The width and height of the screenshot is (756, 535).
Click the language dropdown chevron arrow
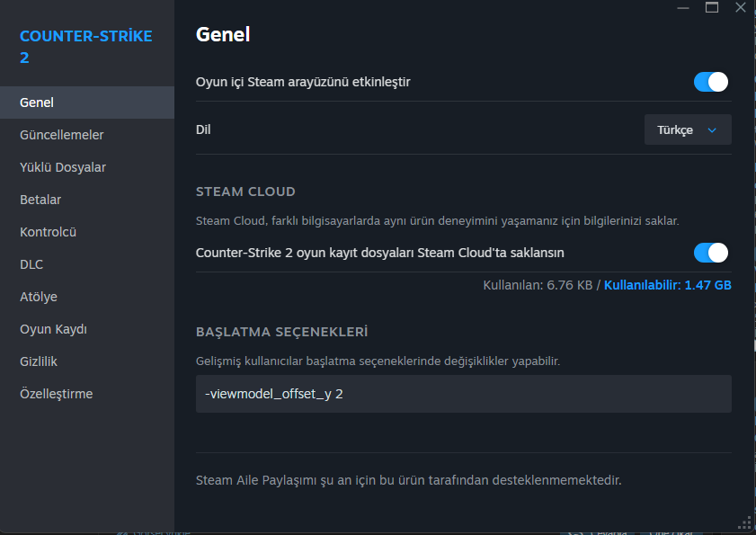coord(712,130)
